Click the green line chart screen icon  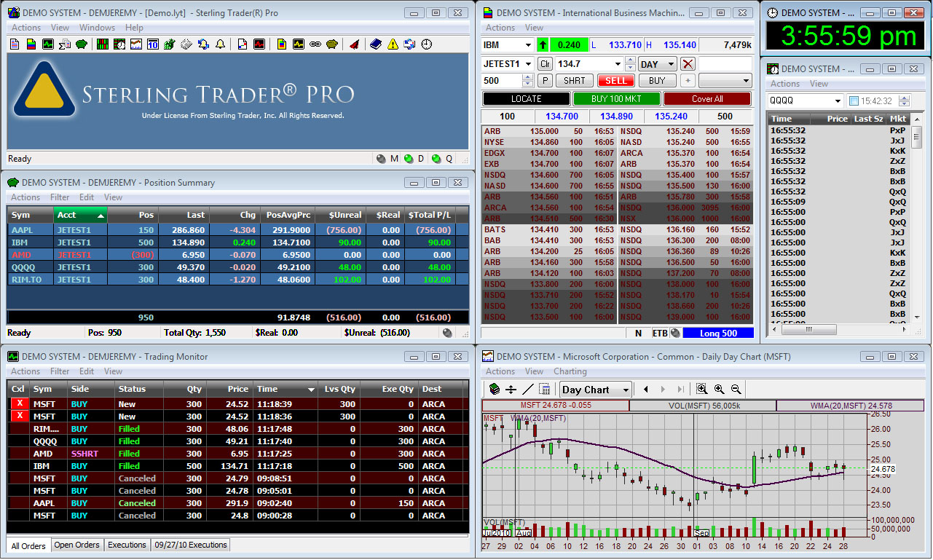pyautogui.click(x=48, y=44)
